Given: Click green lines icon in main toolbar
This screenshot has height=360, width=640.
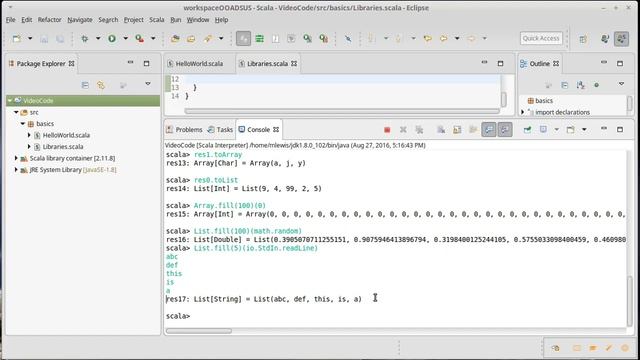Looking at the screenshot, I should (x=259, y=38).
